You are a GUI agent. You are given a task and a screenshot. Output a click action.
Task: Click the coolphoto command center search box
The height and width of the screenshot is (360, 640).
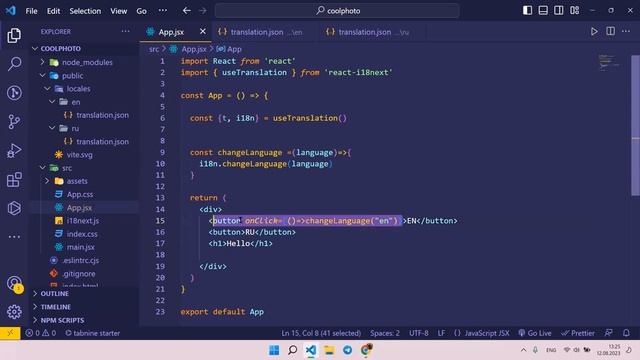click(x=337, y=11)
